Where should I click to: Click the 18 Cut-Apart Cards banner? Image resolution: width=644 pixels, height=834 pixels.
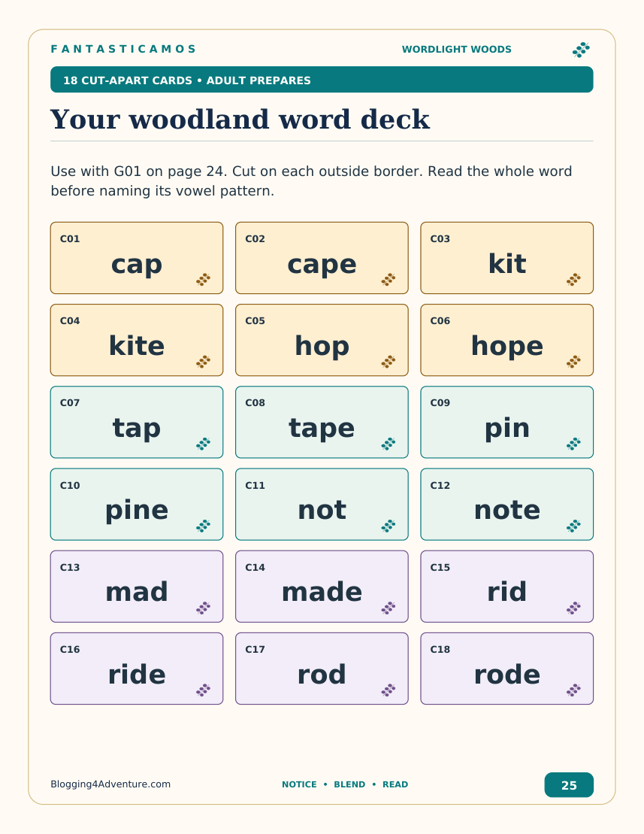322,80
